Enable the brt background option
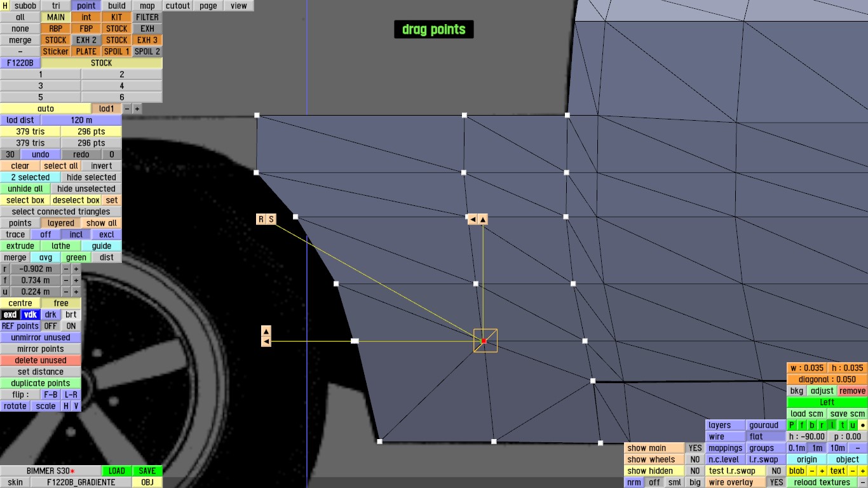Viewport: 868px width, 488px height. click(71, 315)
